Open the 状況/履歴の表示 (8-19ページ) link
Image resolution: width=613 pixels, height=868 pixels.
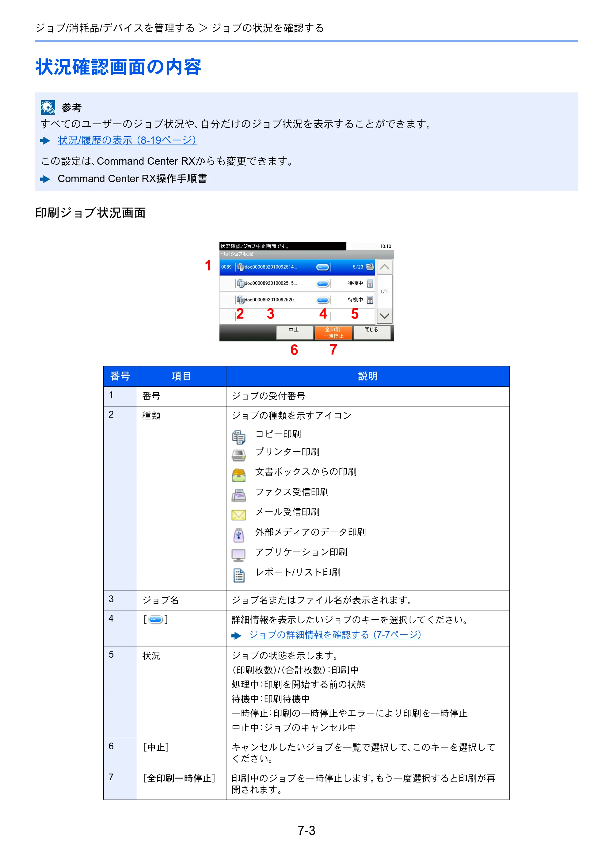[x=127, y=140]
